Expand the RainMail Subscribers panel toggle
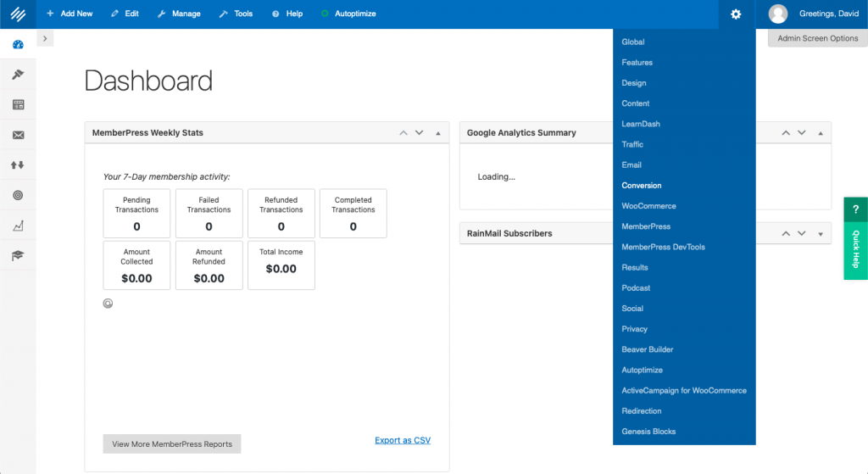The width and height of the screenshot is (868, 474). coord(820,234)
